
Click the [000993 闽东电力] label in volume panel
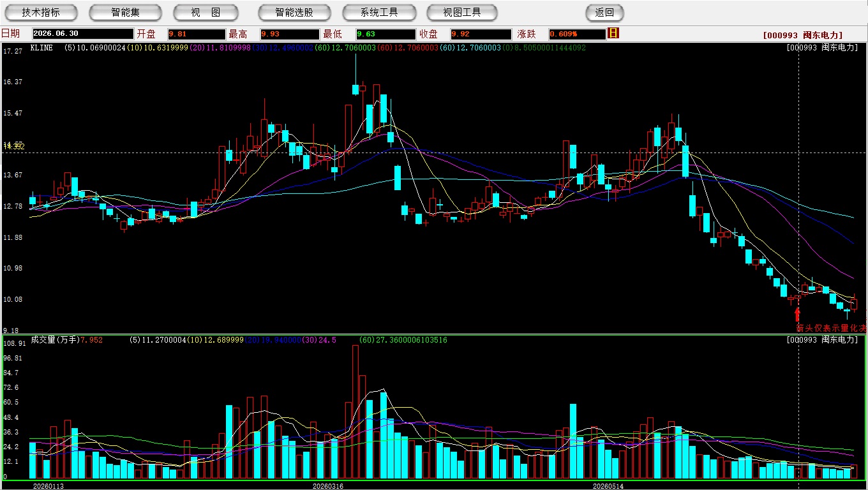[823, 340]
